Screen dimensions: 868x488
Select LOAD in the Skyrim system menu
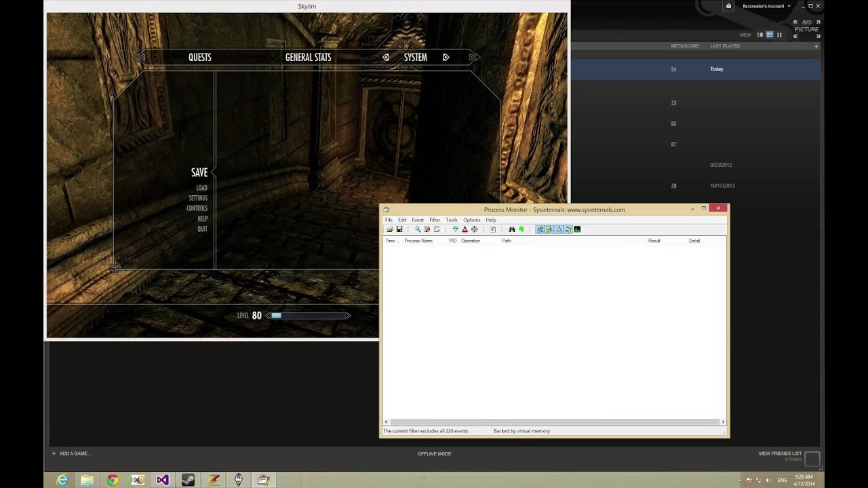click(x=202, y=188)
